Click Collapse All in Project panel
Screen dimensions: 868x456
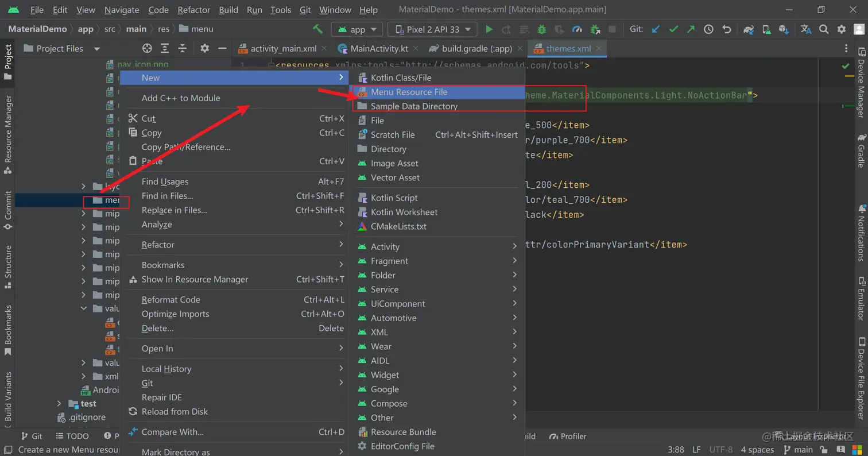point(183,49)
